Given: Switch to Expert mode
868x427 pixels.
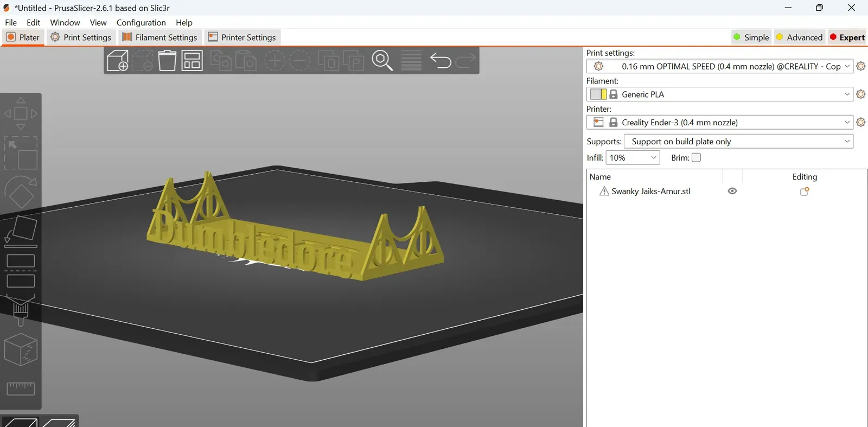Looking at the screenshot, I should tap(847, 37).
